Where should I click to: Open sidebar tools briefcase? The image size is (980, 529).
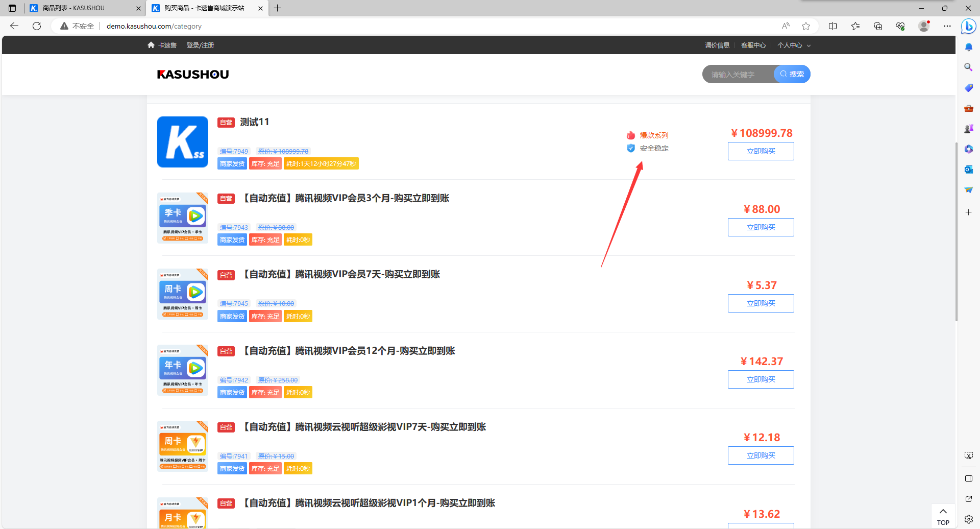click(x=968, y=108)
